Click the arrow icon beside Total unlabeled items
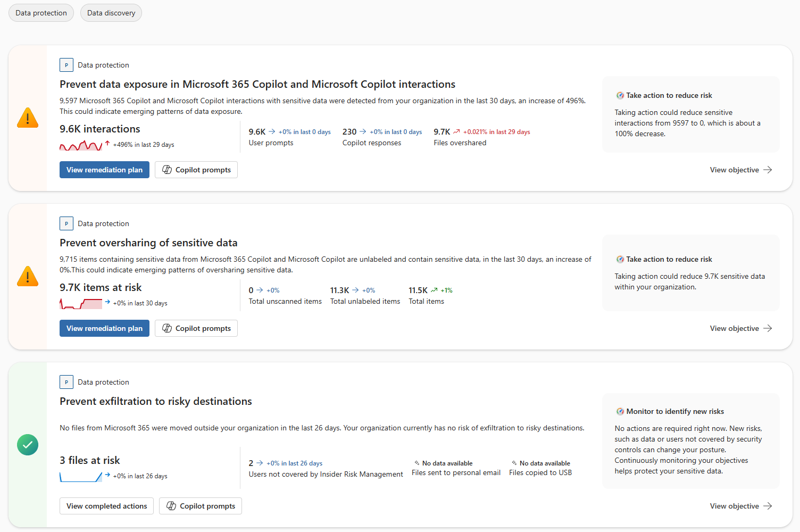Screen dimensions: 800x532 355,290
